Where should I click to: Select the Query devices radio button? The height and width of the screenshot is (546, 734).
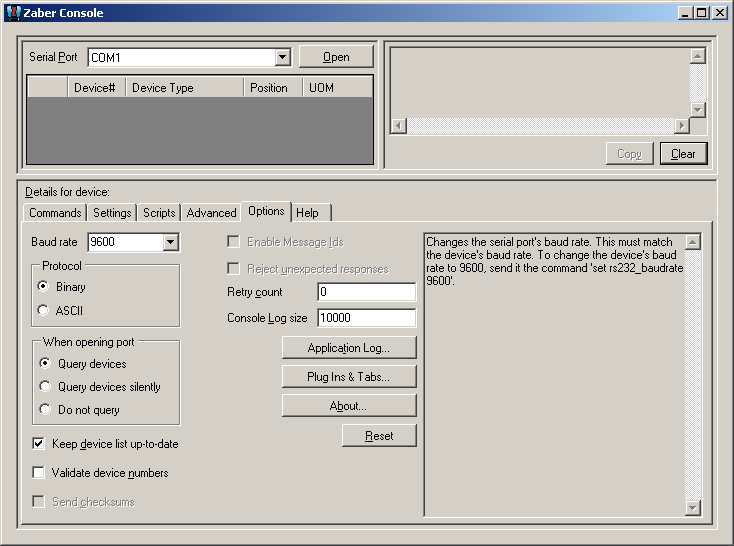click(45, 363)
